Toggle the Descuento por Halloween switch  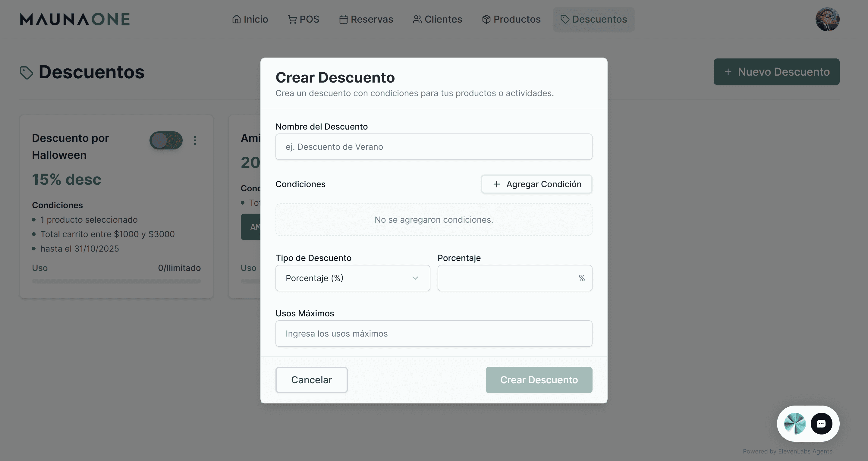pyautogui.click(x=165, y=140)
